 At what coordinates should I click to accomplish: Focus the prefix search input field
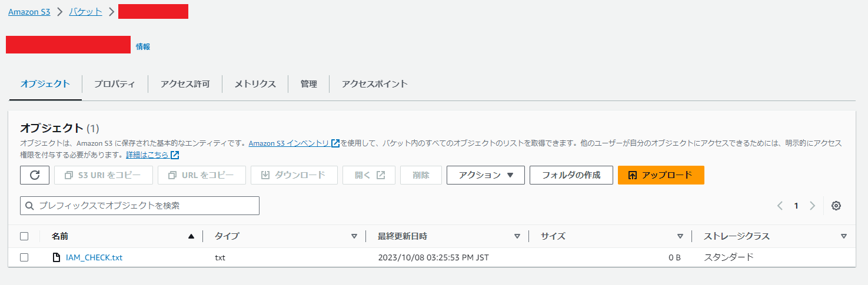pos(139,206)
